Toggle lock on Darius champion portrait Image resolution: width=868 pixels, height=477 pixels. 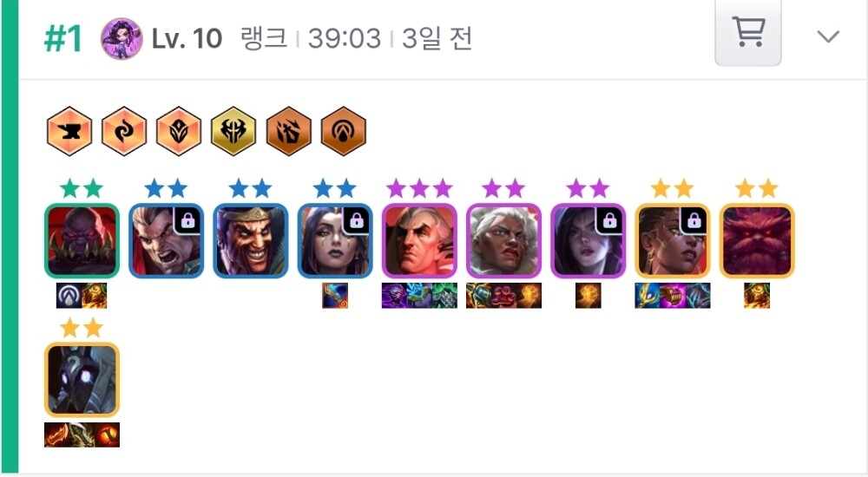coord(188,221)
